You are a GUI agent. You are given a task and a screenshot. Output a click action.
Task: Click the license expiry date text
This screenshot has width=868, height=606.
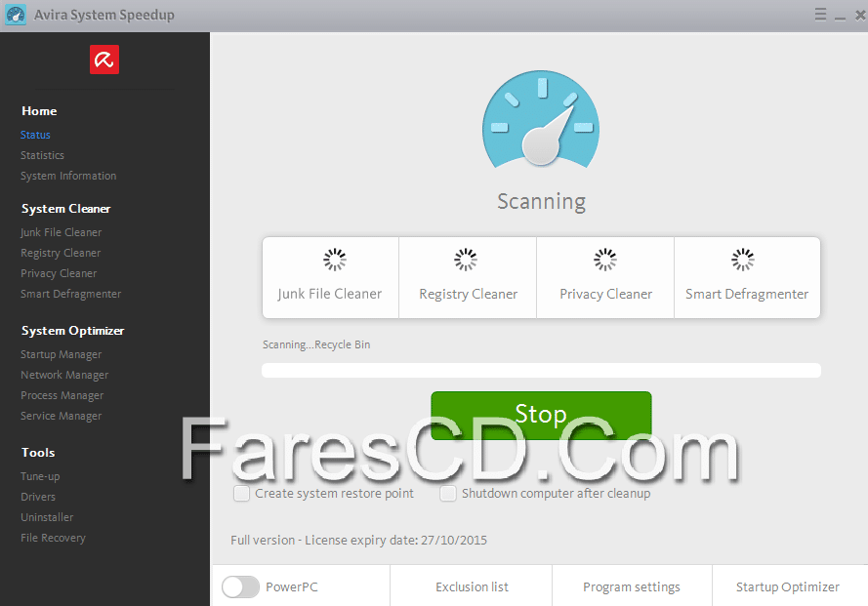pyautogui.click(x=358, y=541)
